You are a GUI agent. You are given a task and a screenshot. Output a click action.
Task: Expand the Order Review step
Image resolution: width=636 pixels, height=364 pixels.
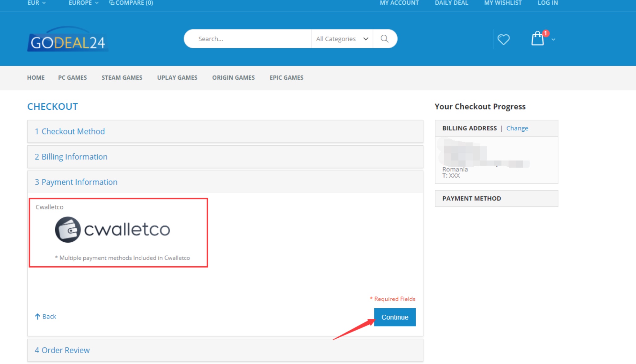coord(62,350)
